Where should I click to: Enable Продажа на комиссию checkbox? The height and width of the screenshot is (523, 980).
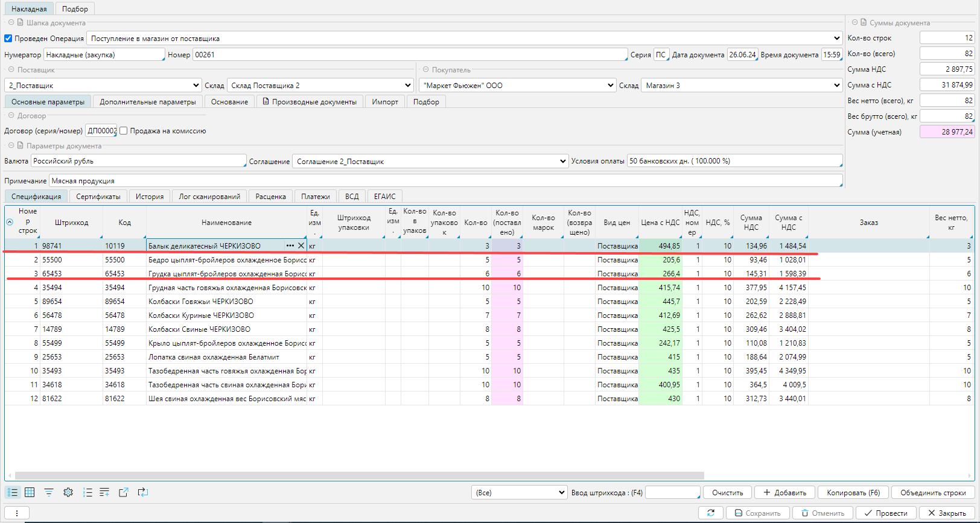pos(124,131)
